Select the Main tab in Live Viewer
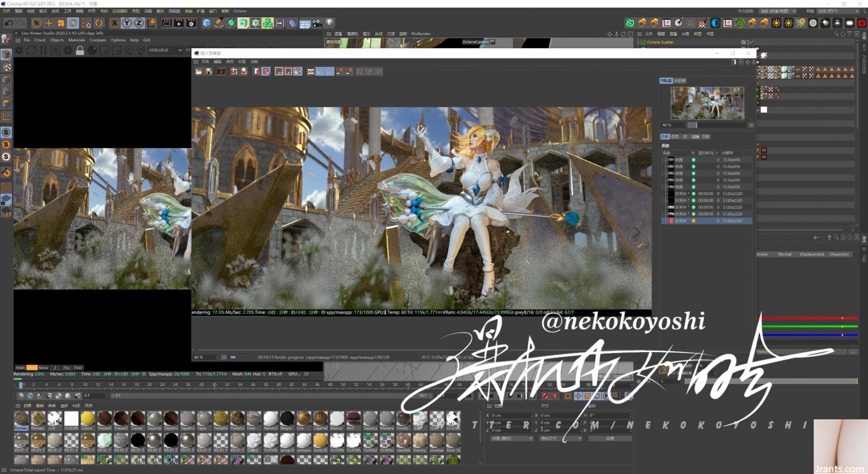 pos(20,367)
